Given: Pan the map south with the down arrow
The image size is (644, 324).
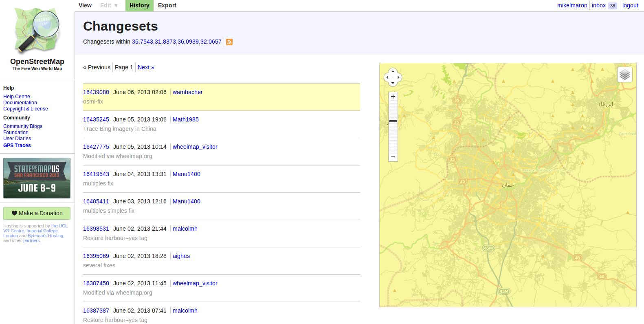Looking at the screenshot, I should click(x=393, y=83).
